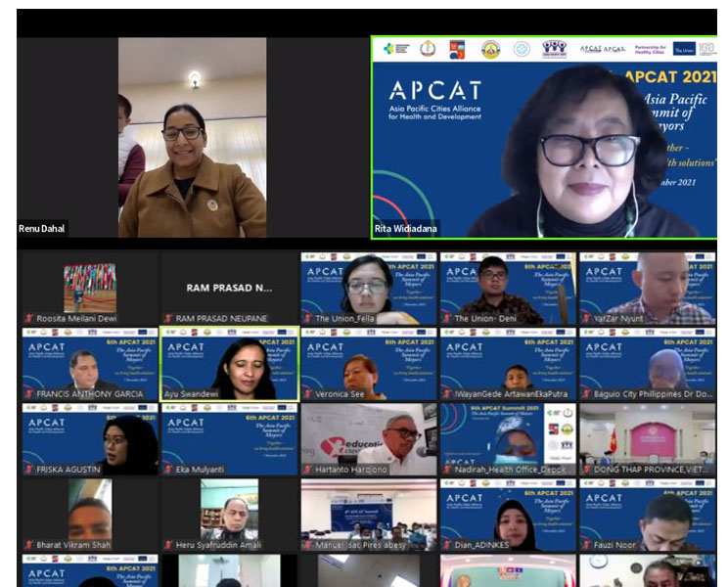Viewport: 728px width, 587px height.
Task: Click muted mic icon beside FRISKA AGUSTIN
Action: point(28,470)
